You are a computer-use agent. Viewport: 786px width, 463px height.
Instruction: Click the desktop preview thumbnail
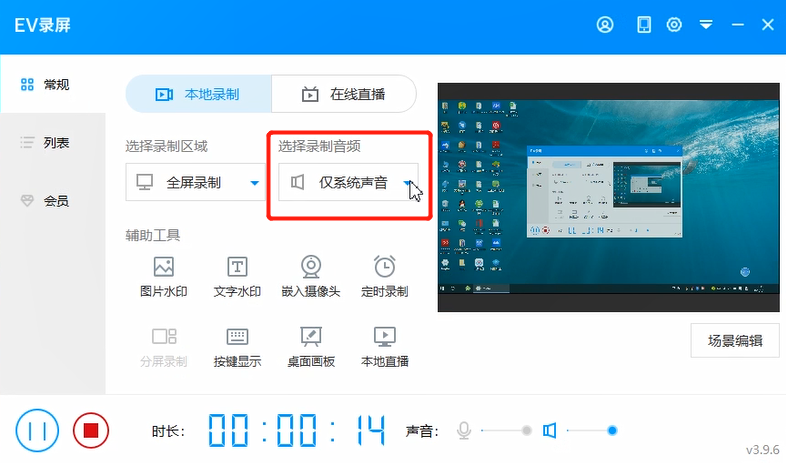609,197
